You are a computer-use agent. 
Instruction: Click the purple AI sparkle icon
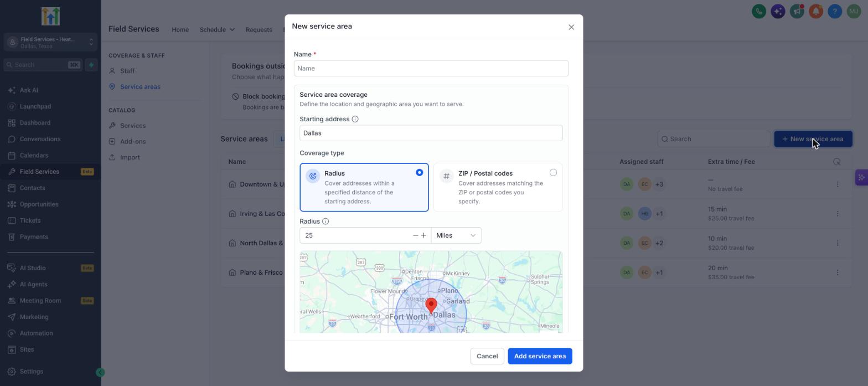(778, 11)
